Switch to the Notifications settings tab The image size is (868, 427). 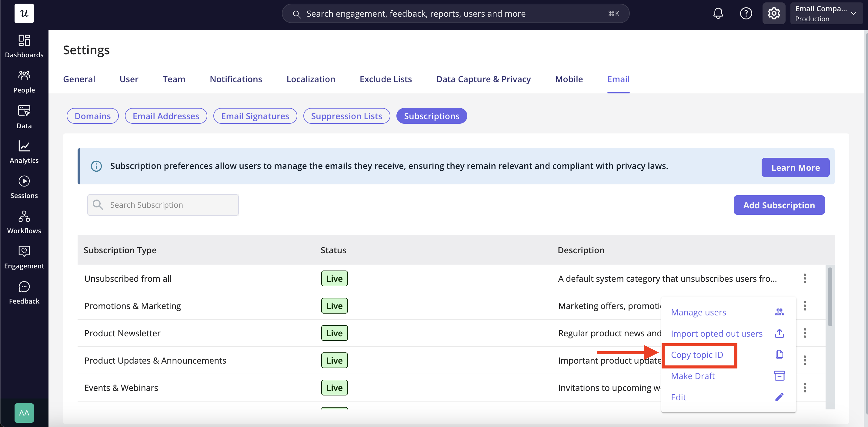click(x=236, y=79)
